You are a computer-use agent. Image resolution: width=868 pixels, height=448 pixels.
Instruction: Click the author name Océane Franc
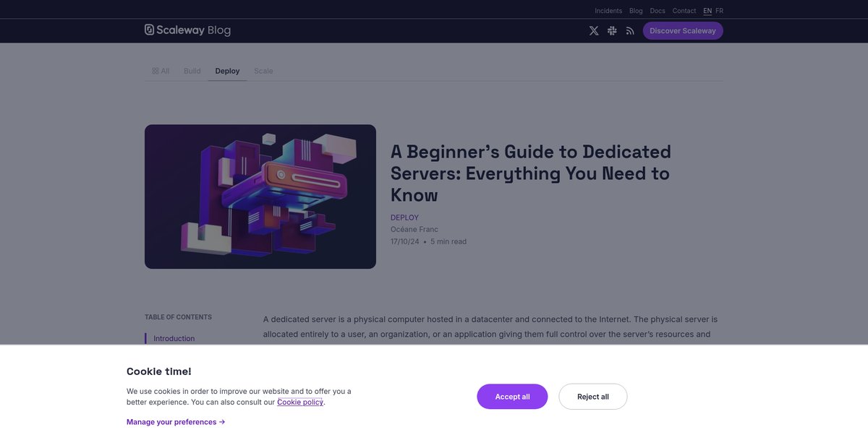click(414, 230)
